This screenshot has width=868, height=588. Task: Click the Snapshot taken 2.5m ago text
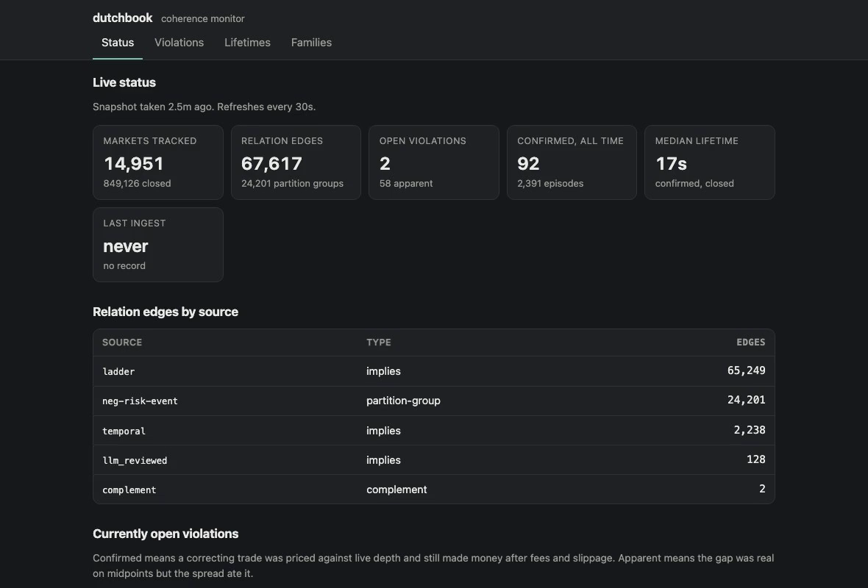click(204, 107)
